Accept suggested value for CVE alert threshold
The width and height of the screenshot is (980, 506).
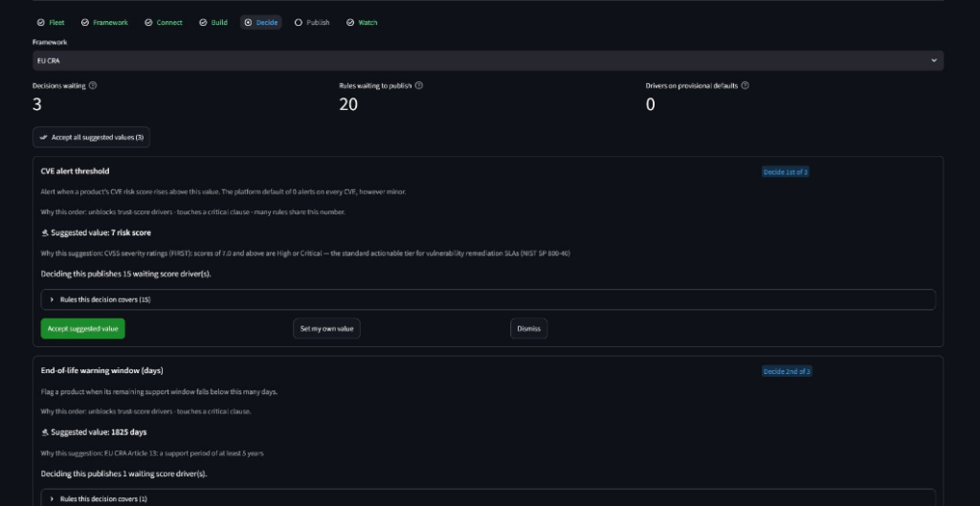point(83,329)
